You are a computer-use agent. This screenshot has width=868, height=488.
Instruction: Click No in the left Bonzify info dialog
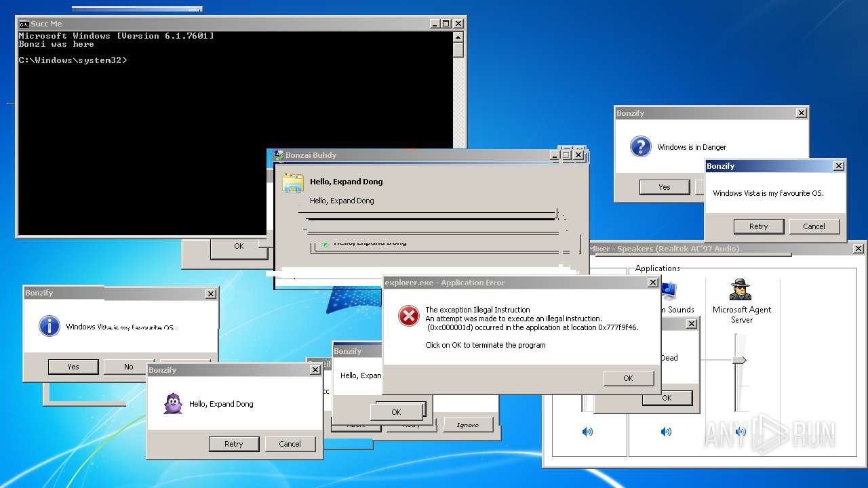coord(128,367)
